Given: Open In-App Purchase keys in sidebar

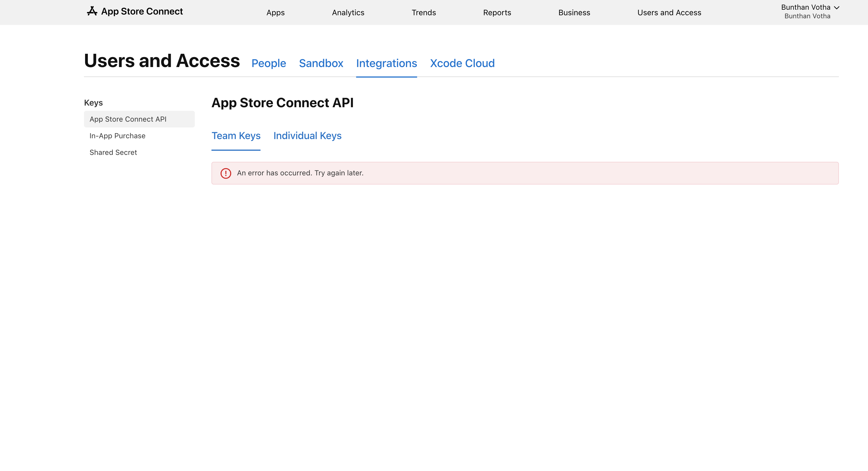Looking at the screenshot, I should click(117, 136).
